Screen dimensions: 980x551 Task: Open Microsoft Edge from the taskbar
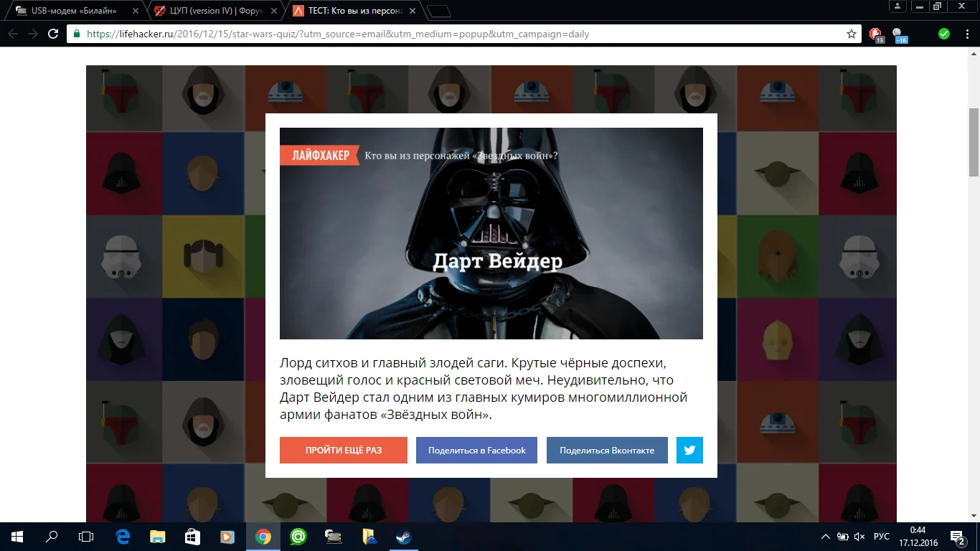122,536
